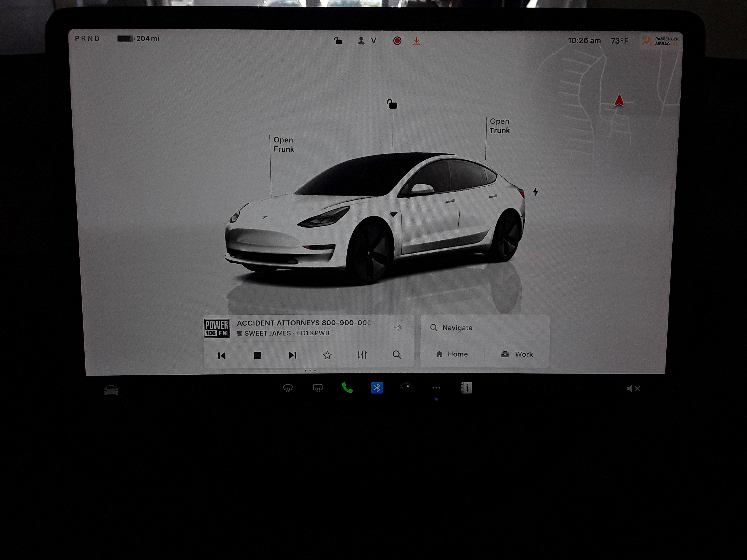Open the Frunk

(283, 145)
